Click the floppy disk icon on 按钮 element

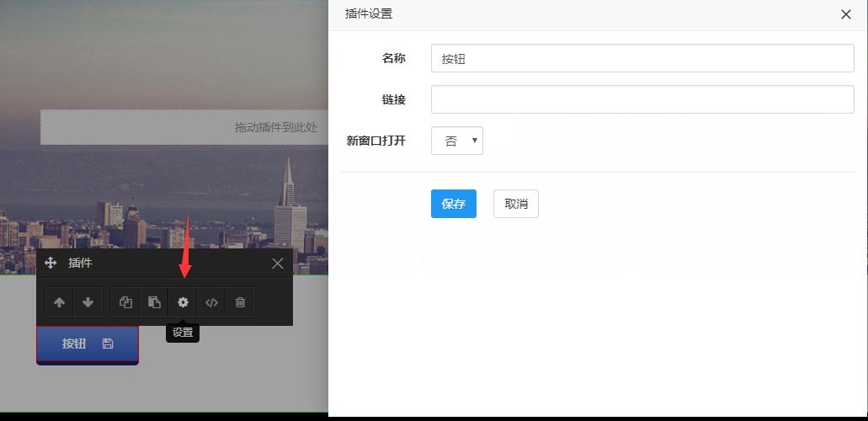tap(108, 344)
